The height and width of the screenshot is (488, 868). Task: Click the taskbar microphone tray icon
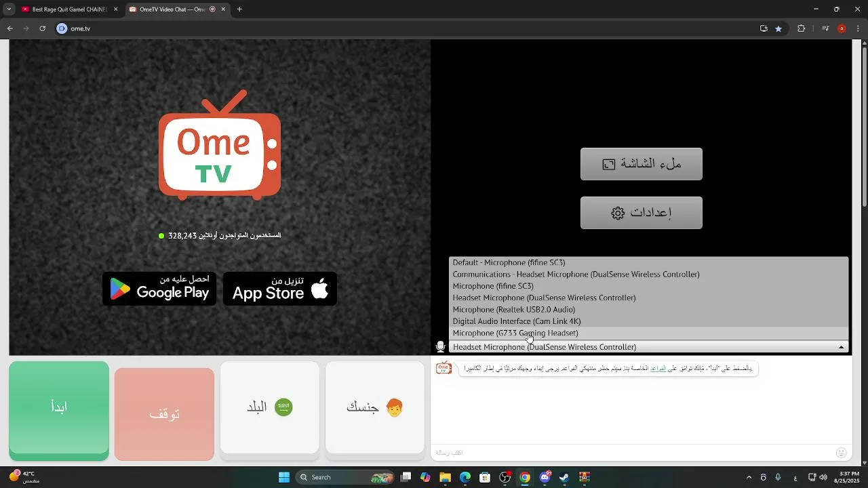(778, 477)
